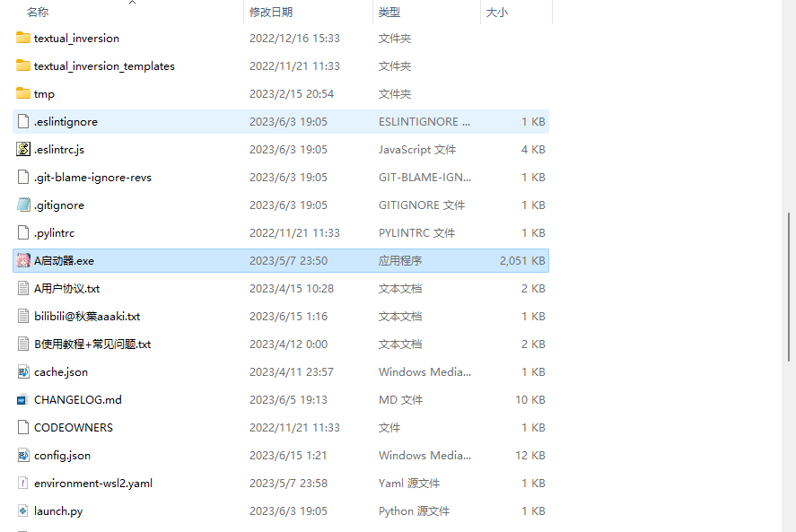Viewport: 796px width, 532px height.
Task: Click the date 2023/2/15 20:54
Action: pos(292,94)
